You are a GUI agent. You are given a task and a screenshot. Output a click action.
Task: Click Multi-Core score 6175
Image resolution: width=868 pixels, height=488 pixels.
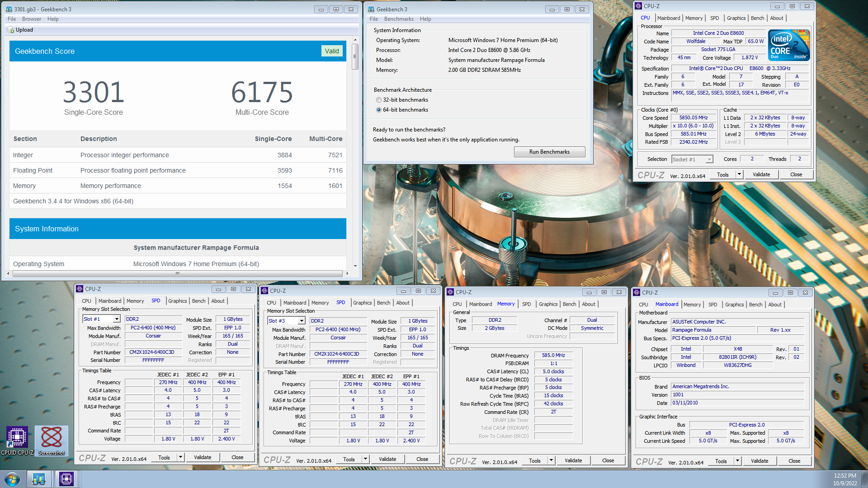[262, 92]
